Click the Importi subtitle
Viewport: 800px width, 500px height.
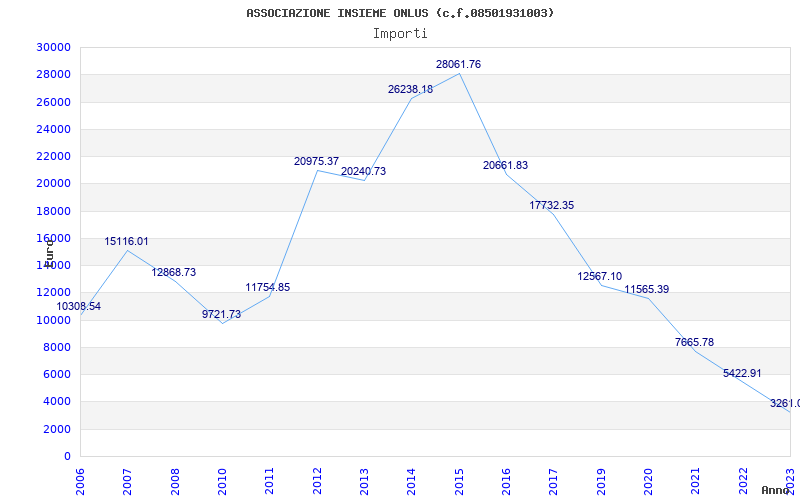pos(400,34)
